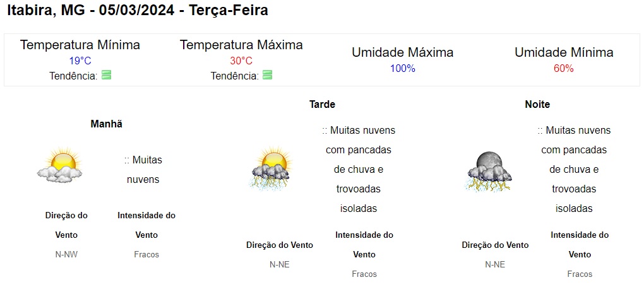Select the 19°C minimum temperature value
Image resolution: width=644 pixels, height=287 pixels.
click(80, 61)
